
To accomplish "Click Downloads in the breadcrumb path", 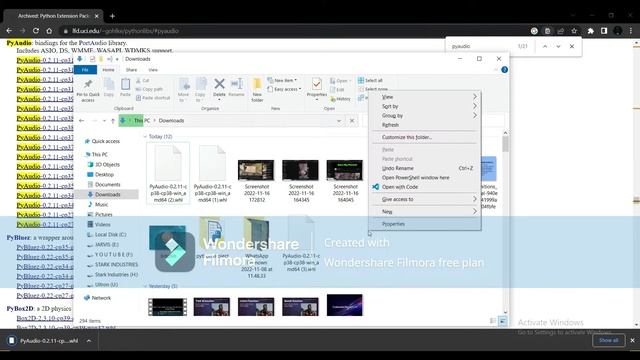I will tap(171, 120).
